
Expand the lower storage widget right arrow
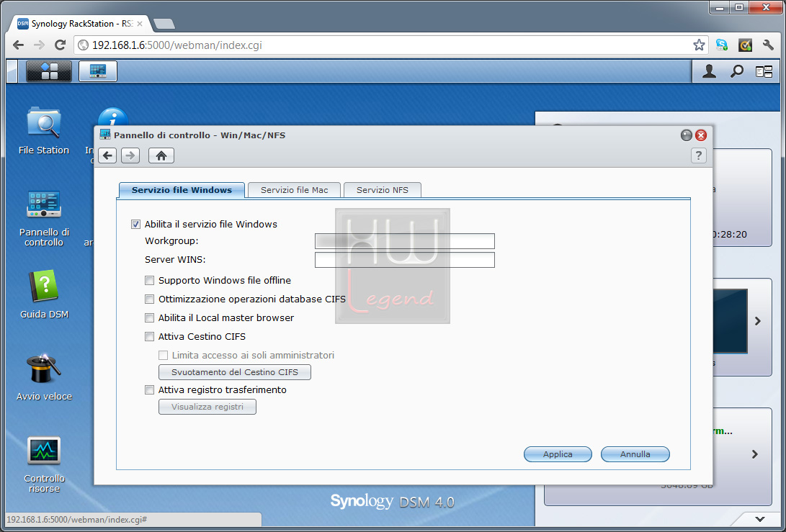[755, 454]
